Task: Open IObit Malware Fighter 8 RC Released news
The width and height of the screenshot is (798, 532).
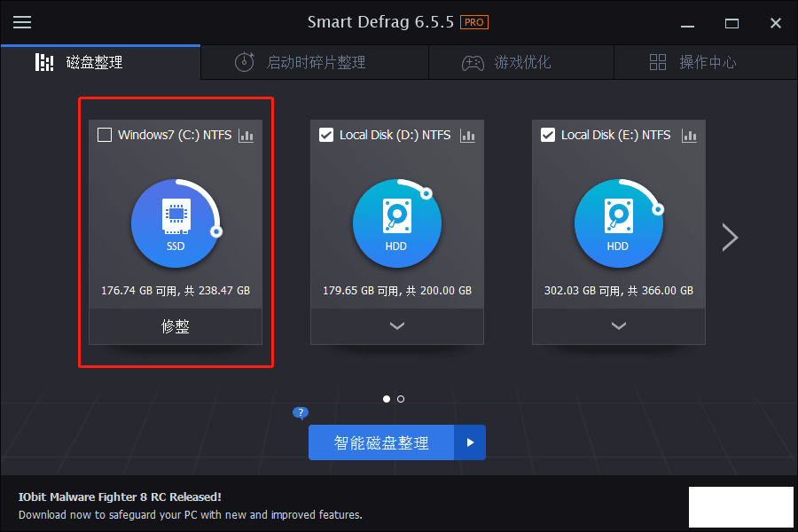Action: (x=120, y=497)
